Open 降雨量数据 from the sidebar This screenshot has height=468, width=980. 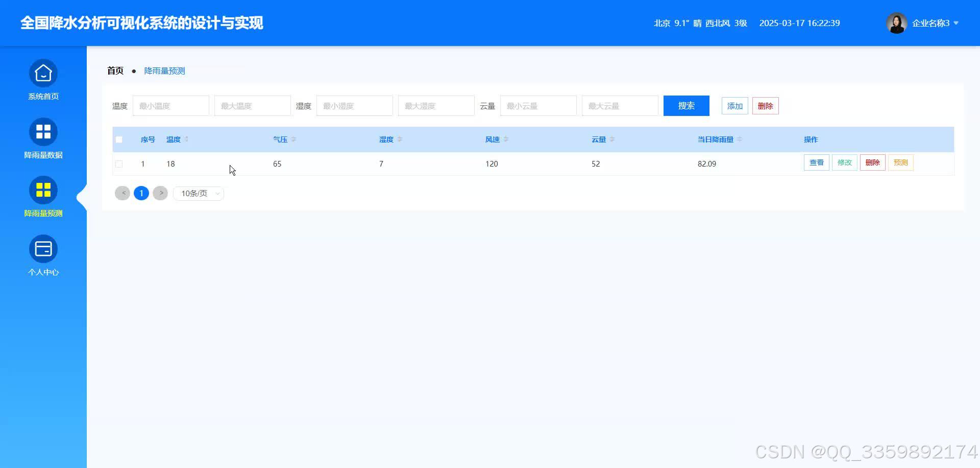43,132
